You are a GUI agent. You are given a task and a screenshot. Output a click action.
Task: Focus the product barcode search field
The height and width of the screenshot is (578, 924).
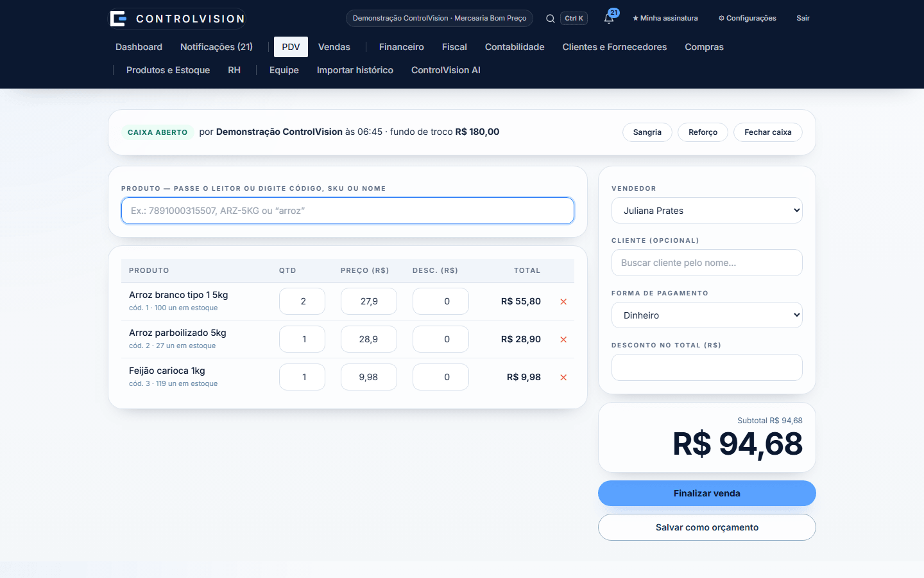point(348,211)
